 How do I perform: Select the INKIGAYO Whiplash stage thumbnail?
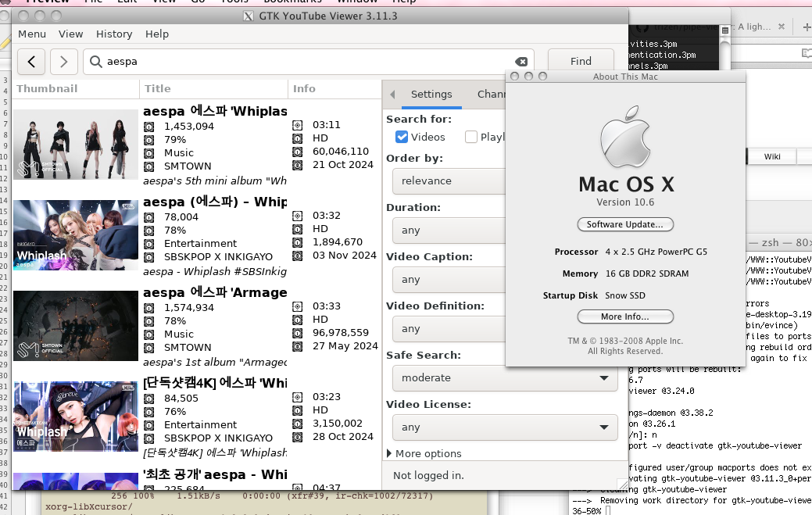[x=76, y=235]
